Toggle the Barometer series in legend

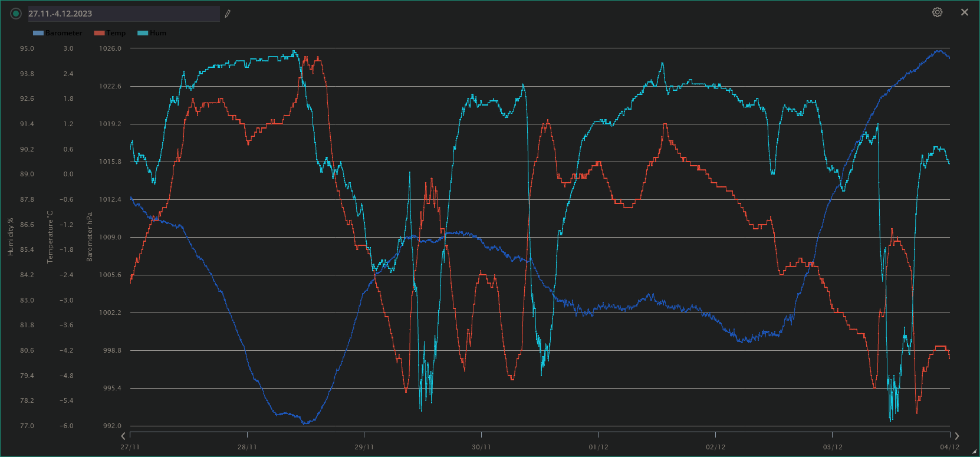[64, 33]
